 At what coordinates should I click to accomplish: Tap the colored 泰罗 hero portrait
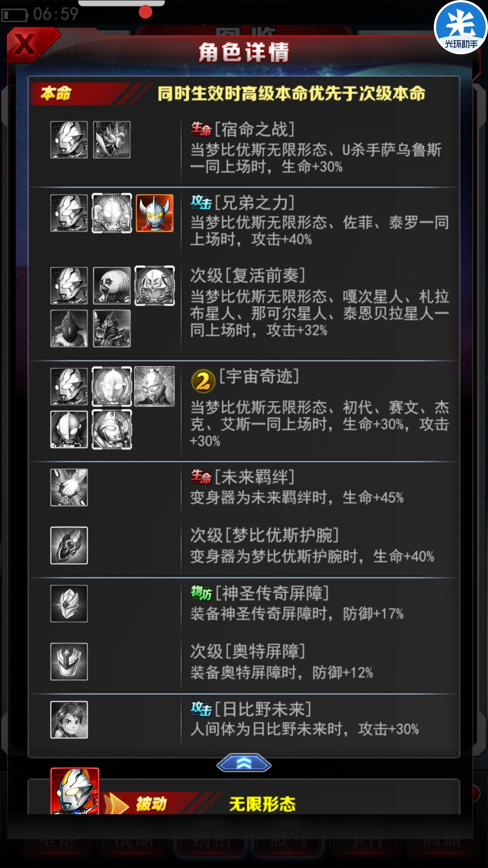coord(155,213)
